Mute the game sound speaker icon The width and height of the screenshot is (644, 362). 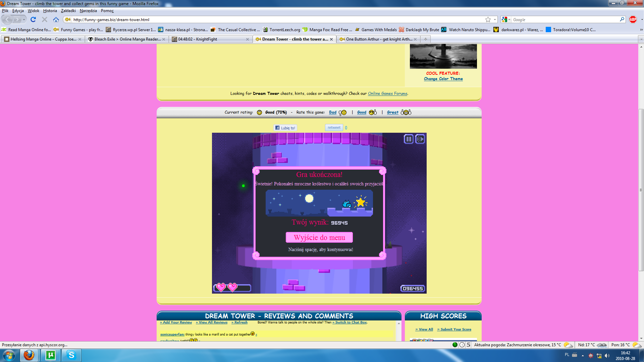[420, 139]
